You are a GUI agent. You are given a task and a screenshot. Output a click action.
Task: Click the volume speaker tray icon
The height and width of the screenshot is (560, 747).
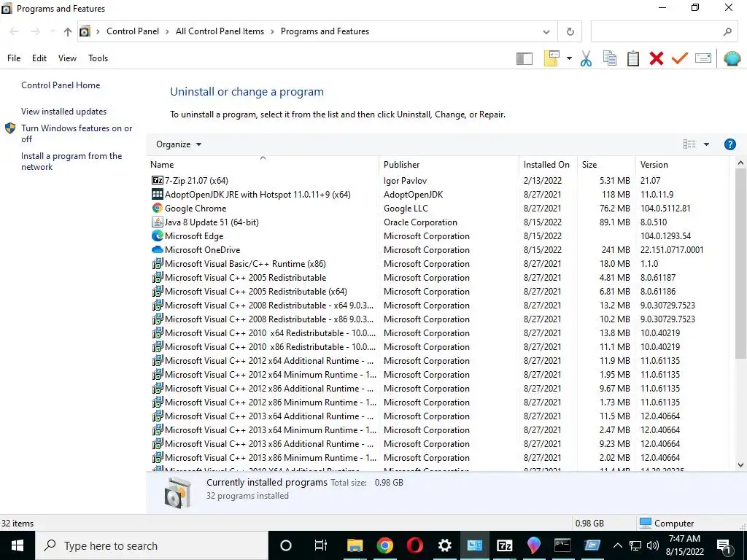tap(653, 545)
